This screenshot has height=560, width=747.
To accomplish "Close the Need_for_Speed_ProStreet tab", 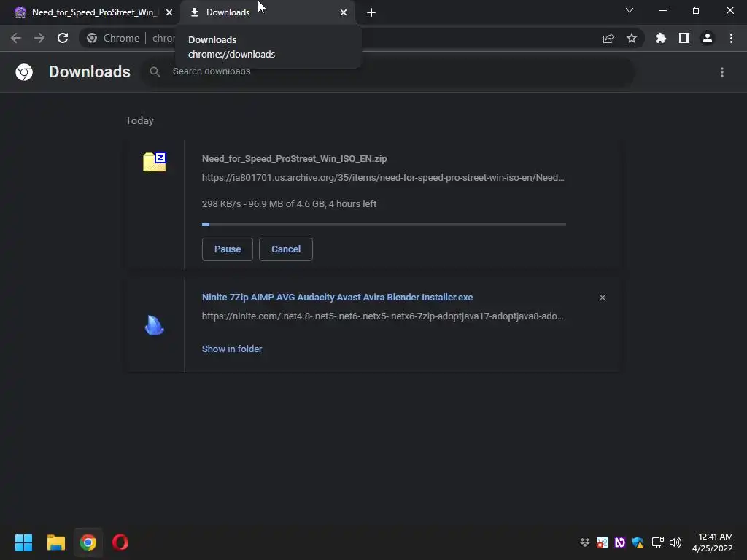I will 169,12.
